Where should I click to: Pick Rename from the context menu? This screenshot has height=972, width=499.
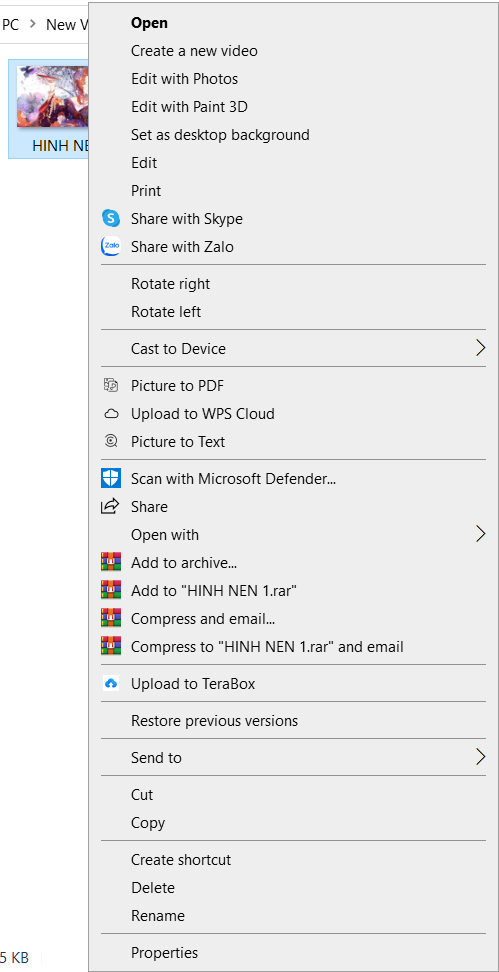click(x=158, y=916)
